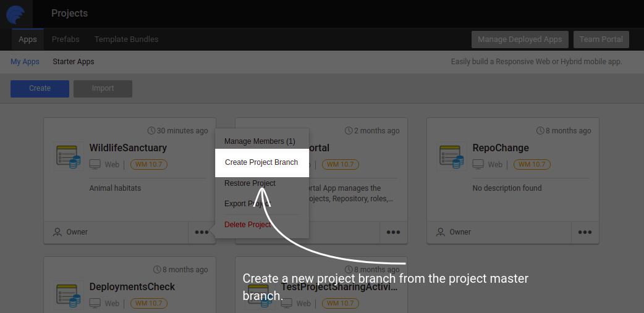Open the RepoChange three-dot options menu
The height and width of the screenshot is (313, 644).
585,233
